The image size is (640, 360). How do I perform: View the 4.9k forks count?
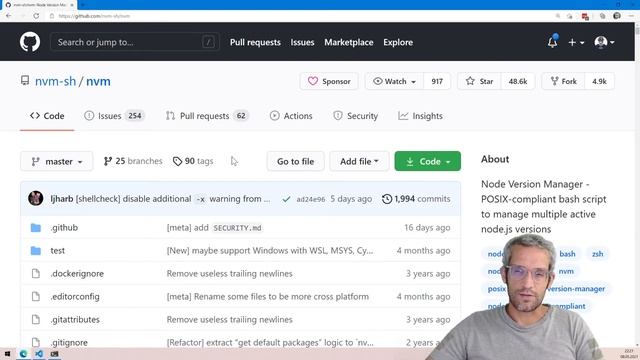600,81
